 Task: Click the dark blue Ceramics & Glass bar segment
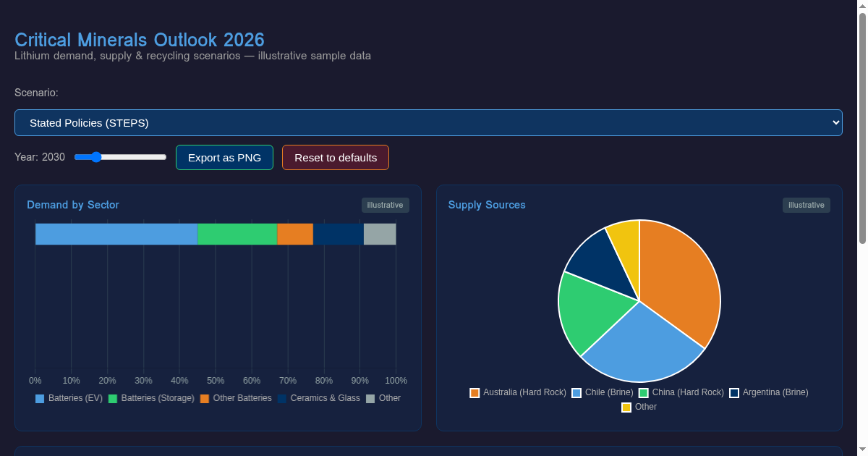click(x=339, y=234)
